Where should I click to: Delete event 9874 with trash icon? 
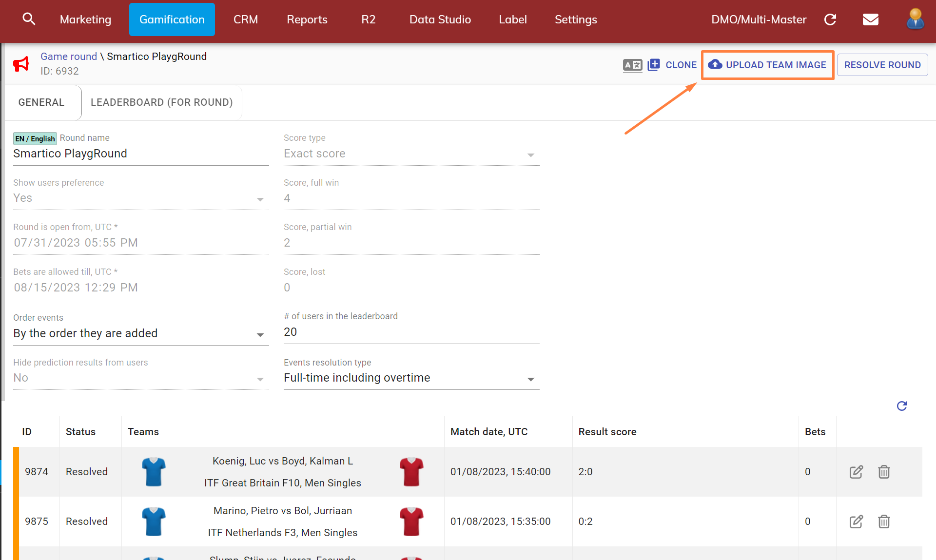tap(884, 472)
